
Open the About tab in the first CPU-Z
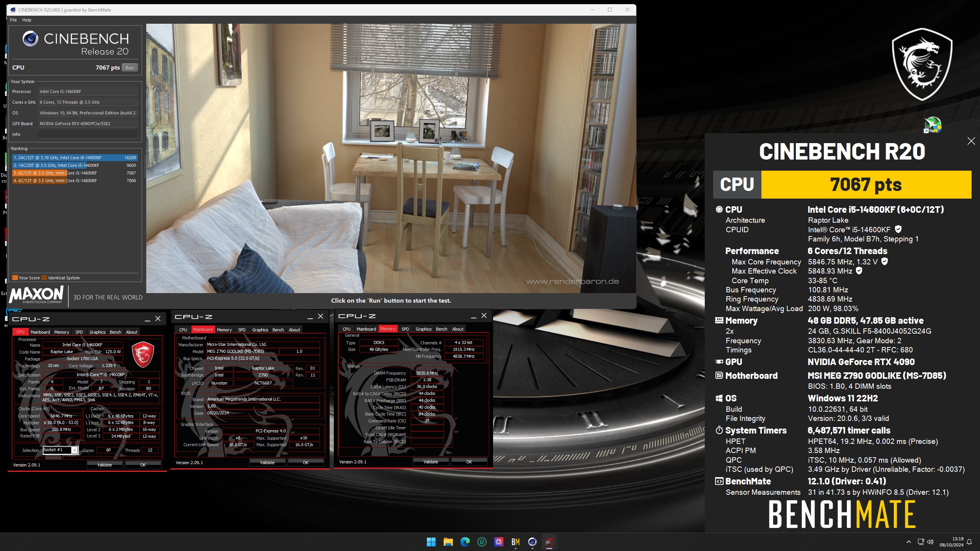(132, 332)
